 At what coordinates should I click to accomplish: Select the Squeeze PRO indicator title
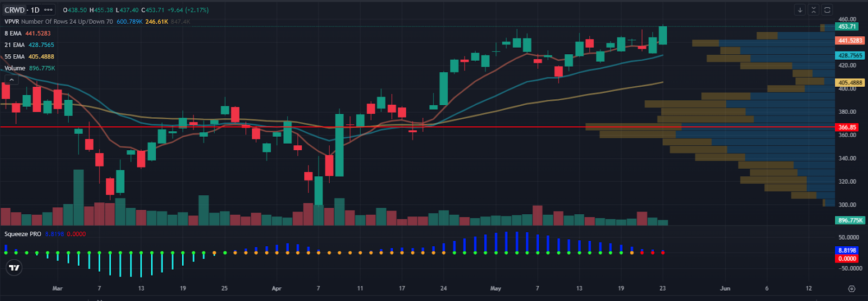click(23, 234)
